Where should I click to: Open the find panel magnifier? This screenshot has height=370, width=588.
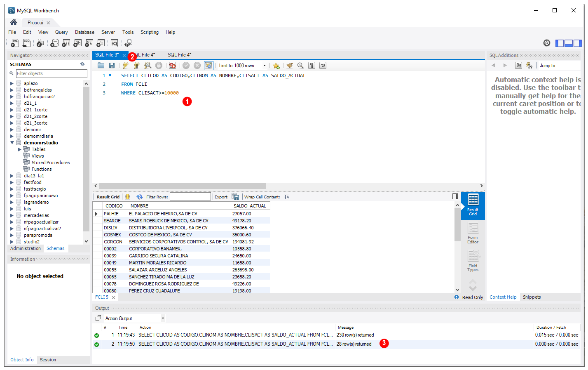coord(300,65)
